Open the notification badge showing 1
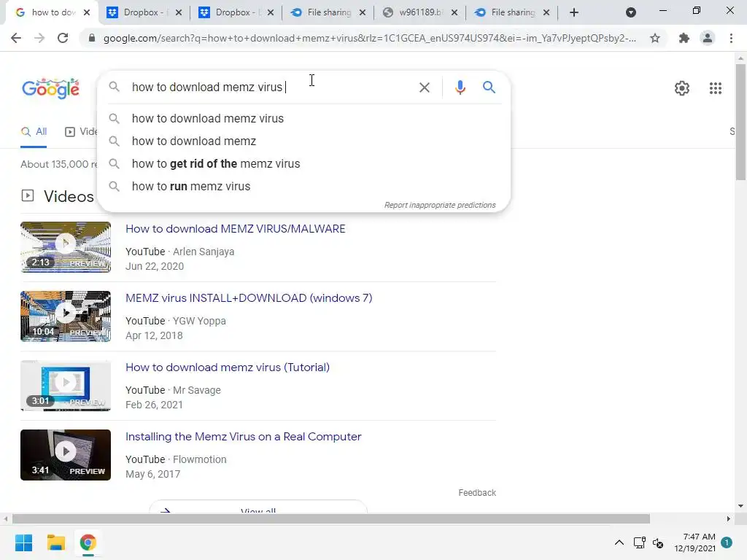 [x=727, y=542]
